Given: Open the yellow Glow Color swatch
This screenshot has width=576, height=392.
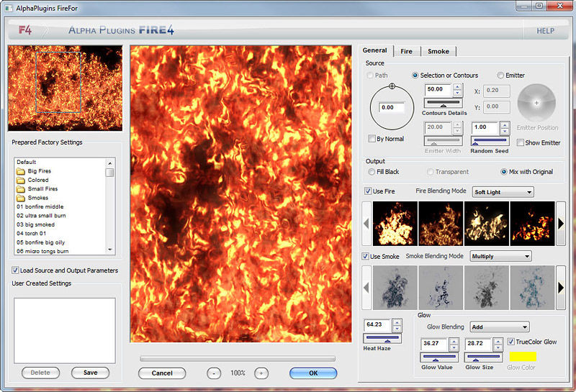Looking at the screenshot, I should [523, 357].
